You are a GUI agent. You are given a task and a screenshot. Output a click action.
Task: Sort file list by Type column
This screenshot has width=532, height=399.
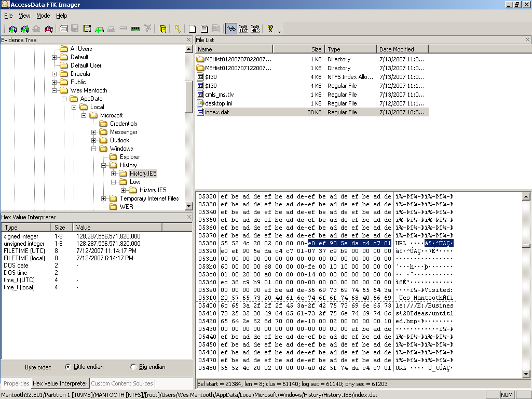point(350,49)
